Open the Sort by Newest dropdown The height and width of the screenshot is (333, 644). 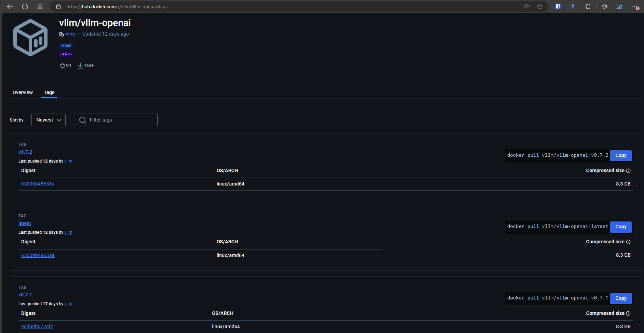pyautogui.click(x=49, y=120)
